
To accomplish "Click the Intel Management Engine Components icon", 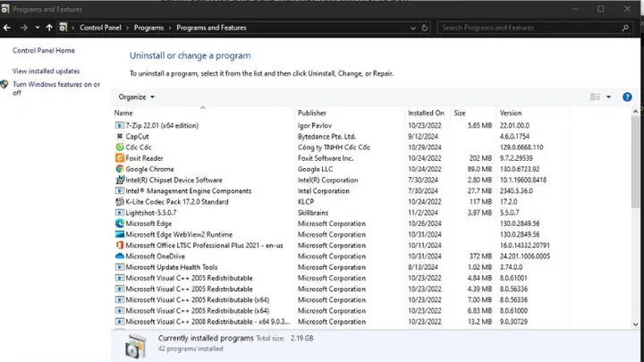I will pos(120,191).
